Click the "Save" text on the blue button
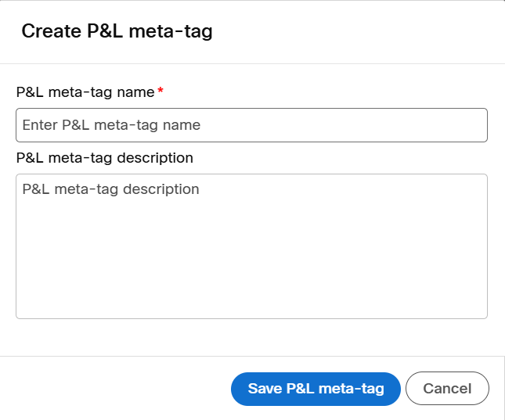Viewport: 505px width, 420px height. [x=265, y=389]
